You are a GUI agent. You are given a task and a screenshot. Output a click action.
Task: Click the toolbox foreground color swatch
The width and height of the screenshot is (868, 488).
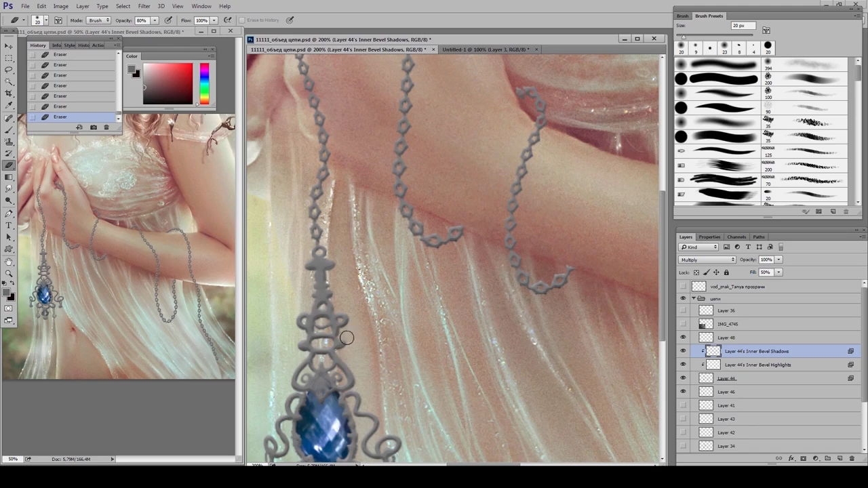(x=6, y=293)
